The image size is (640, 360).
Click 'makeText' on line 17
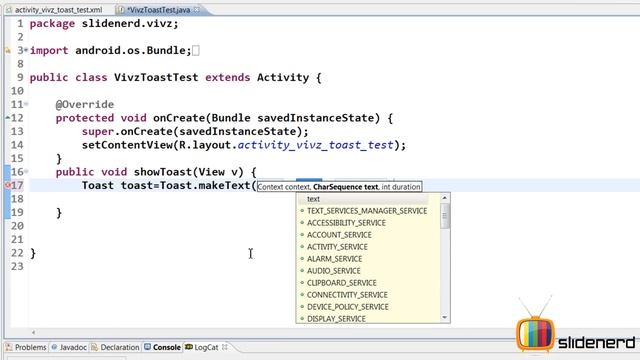(x=224, y=185)
